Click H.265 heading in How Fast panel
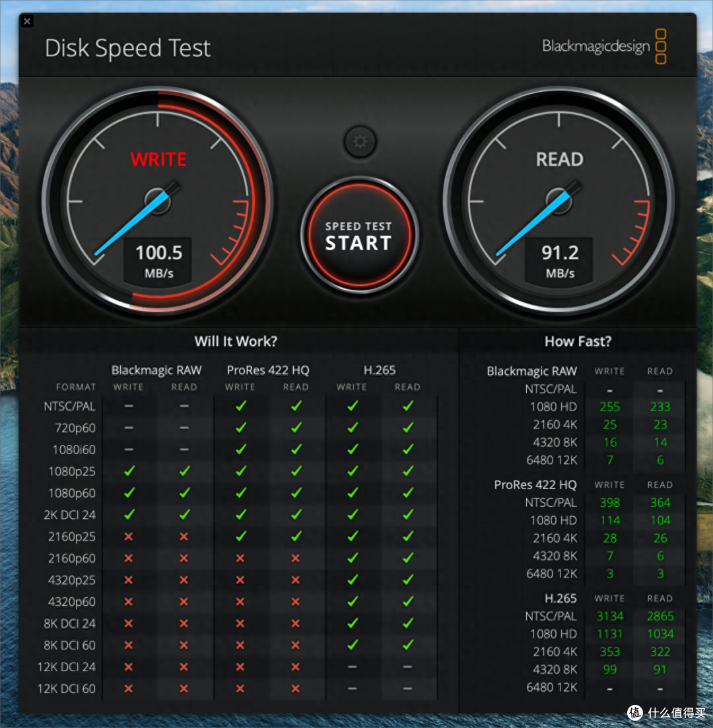The width and height of the screenshot is (713, 728). 560,598
